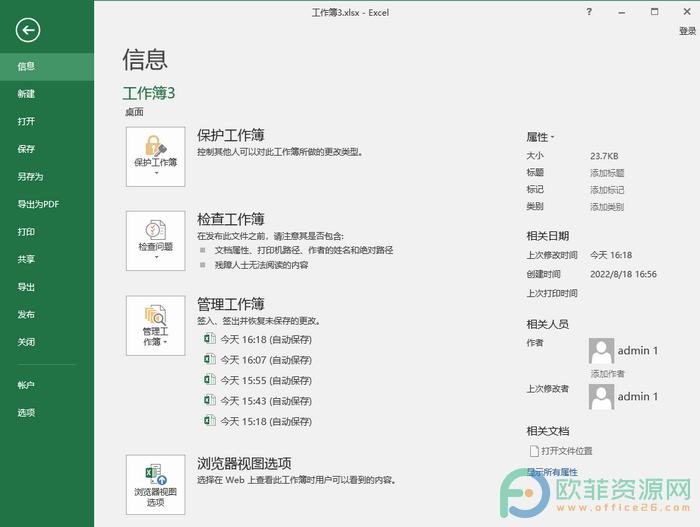The height and width of the screenshot is (527, 700).
Task: Click the 浏览器视图选项 section heading
Action: coord(244,464)
